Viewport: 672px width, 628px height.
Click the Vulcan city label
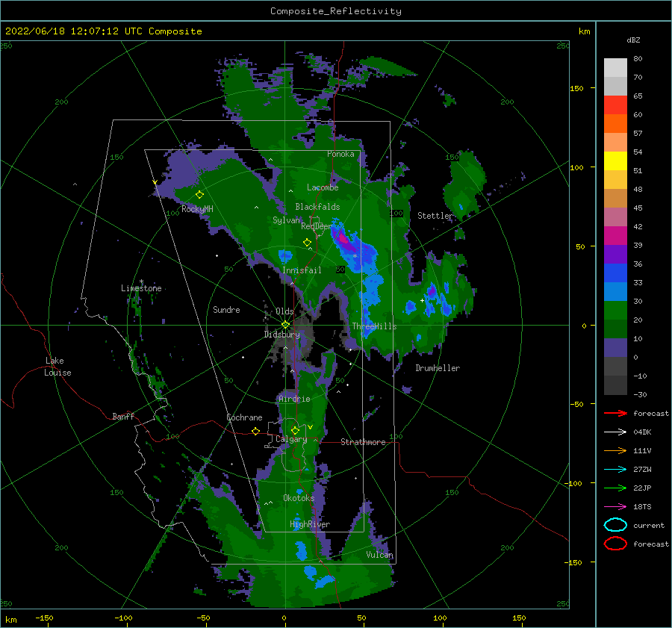point(380,555)
